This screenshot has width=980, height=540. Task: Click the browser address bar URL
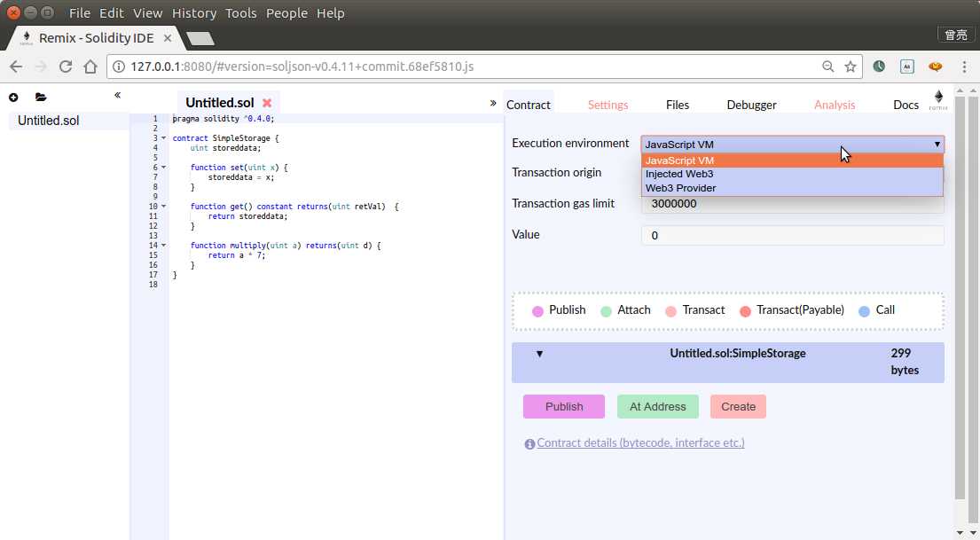[302, 67]
